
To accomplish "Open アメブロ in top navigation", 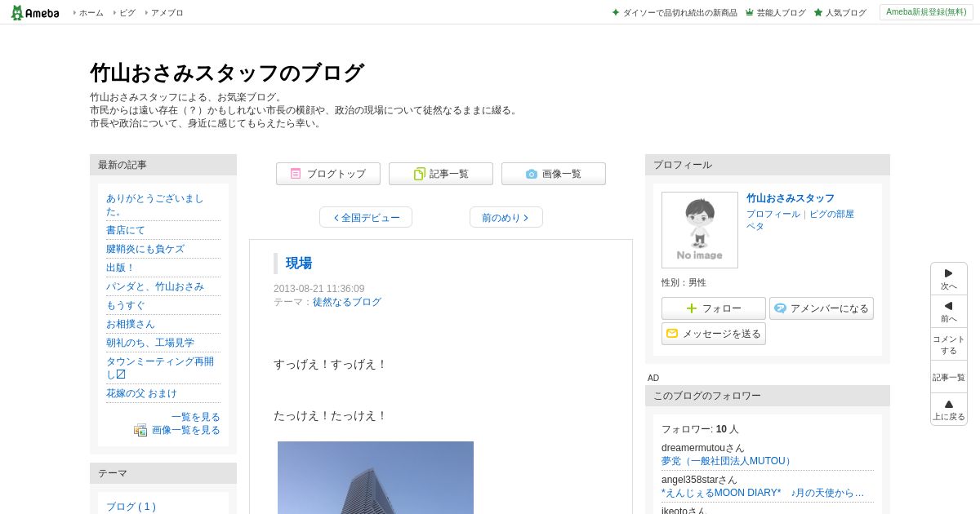I will [167, 13].
